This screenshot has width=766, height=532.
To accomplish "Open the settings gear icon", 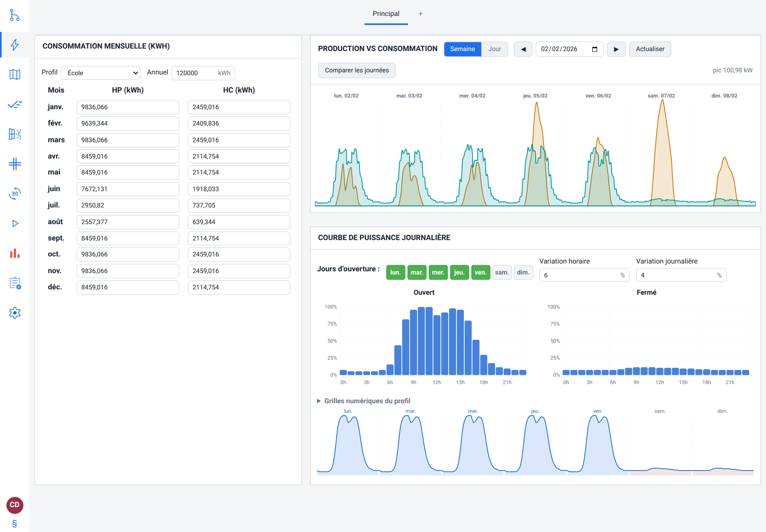I will (15, 313).
